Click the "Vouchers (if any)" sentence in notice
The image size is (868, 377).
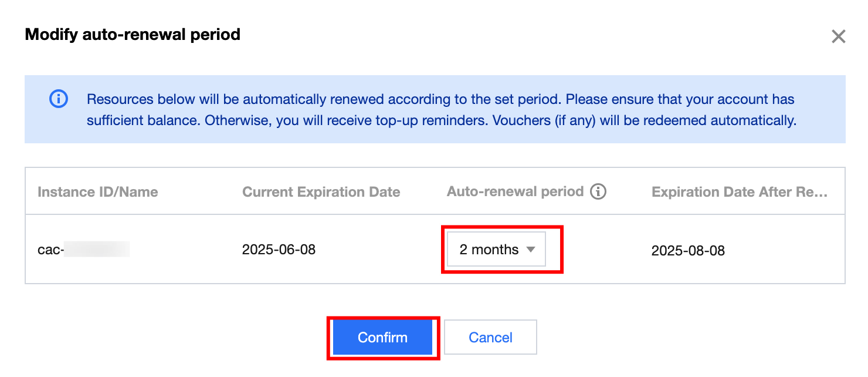644,121
